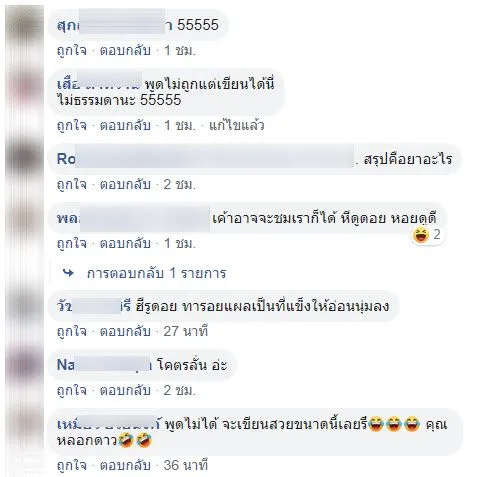Screen dimensions: 491x477
Task: Like the comment about 'ฮีรูดอย' scar cream
Action: click(x=72, y=331)
